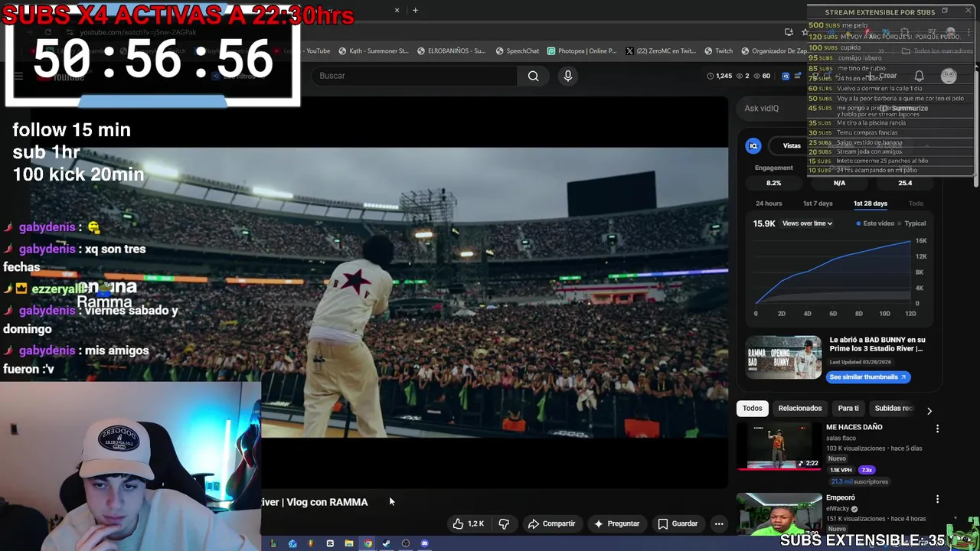Image resolution: width=980 pixels, height=551 pixels.
Task: Open the vidIQ list menu icon in header
Action: pos(798,76)
